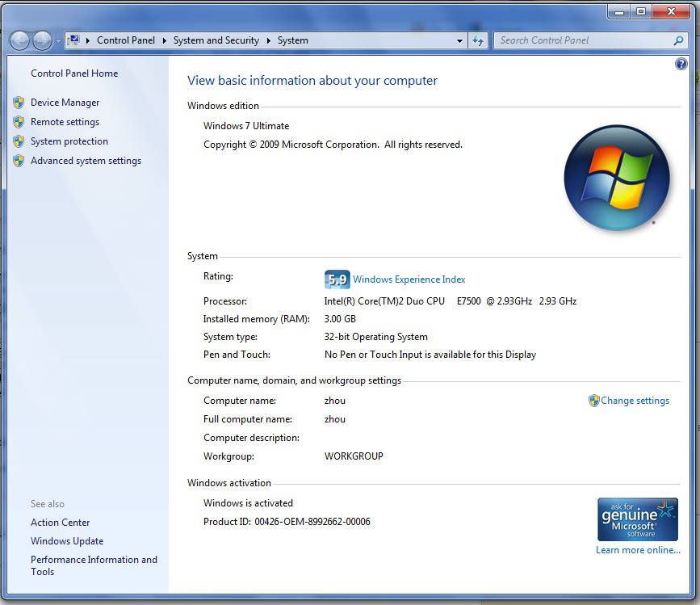This screenshot has width=700, height=605.
Task: Click shield icon beside System protection
Action: (x=19, y=141)
